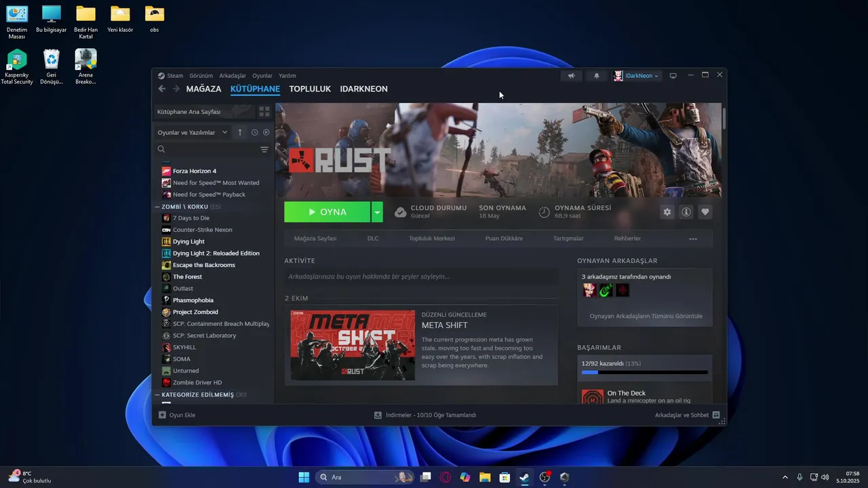Screen dimensions: 868x488
Task: Go back with the navigation arrow
Action: pos(161,89)
